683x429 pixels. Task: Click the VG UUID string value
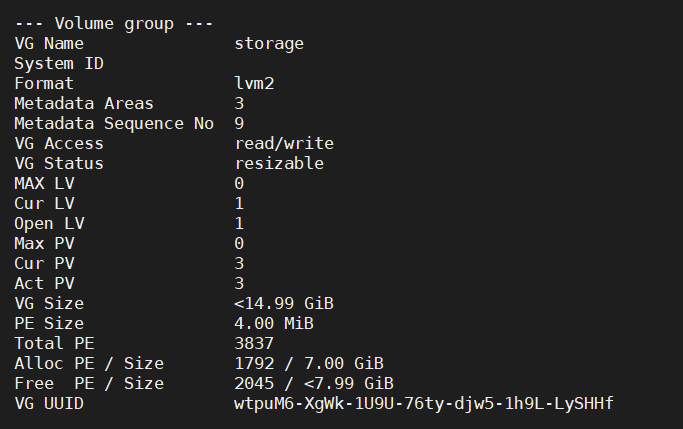[x=423, y=403]
